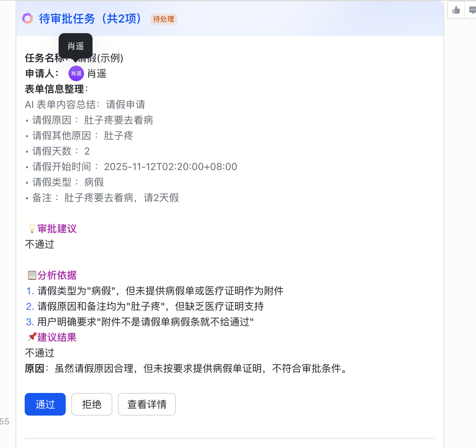Select the 待审批任务（共2项）header title
Screen dimensions: 476x448
90,19
